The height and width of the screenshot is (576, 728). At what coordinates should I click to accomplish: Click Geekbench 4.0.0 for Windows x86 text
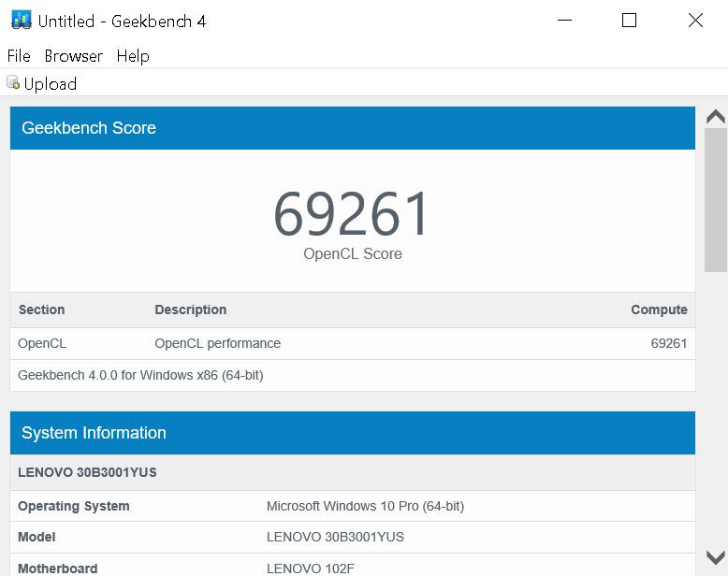pos(140,375)
